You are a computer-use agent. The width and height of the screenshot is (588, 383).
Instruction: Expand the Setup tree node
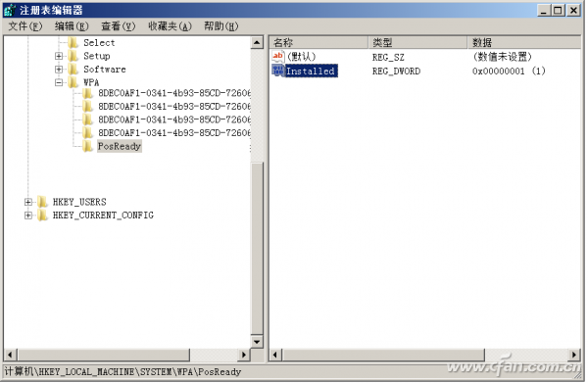coord(59,56)
